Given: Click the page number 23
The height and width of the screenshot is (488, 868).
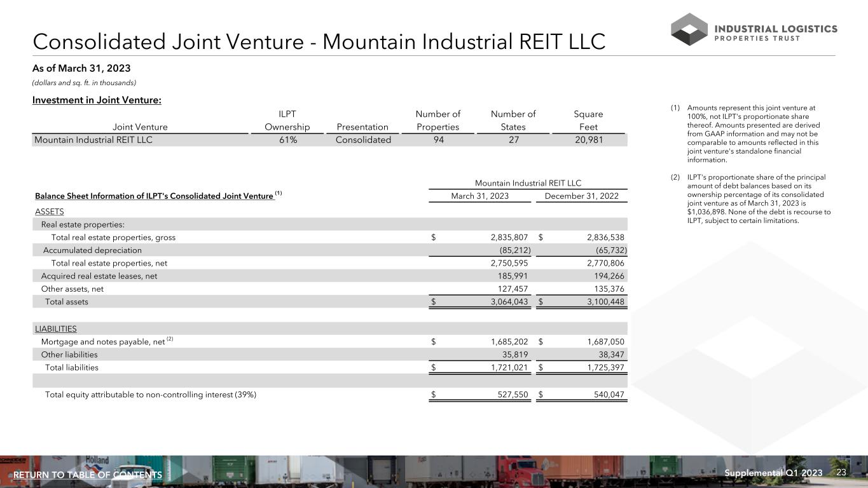Looking at the screenshot, I should point(842,472).
